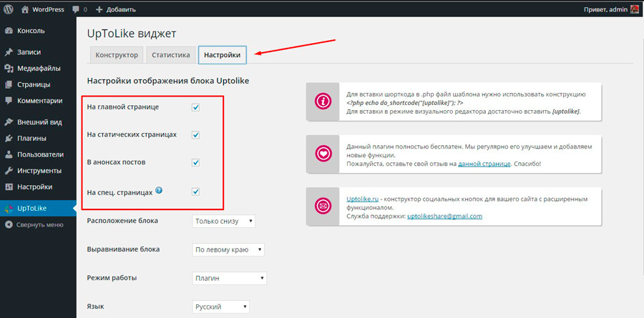644x318 pixels.
Task: Select the Настройки tab
Action: click(223, 55)
